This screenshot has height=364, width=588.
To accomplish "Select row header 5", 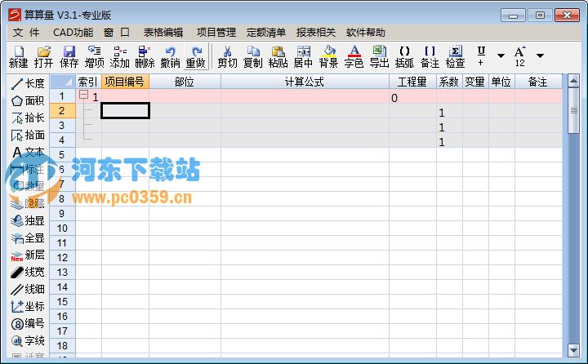I will coord(62,155).
